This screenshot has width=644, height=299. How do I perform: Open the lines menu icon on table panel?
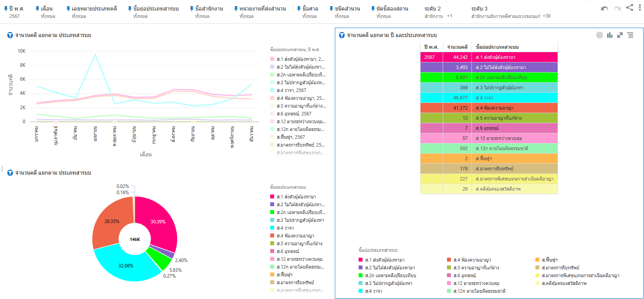(630, 35)
